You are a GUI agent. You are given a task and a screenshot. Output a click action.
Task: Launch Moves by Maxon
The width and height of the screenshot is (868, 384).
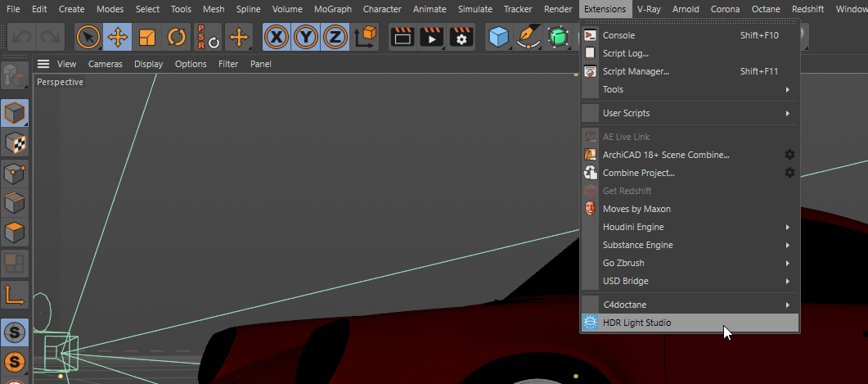[x=690, y=209]
